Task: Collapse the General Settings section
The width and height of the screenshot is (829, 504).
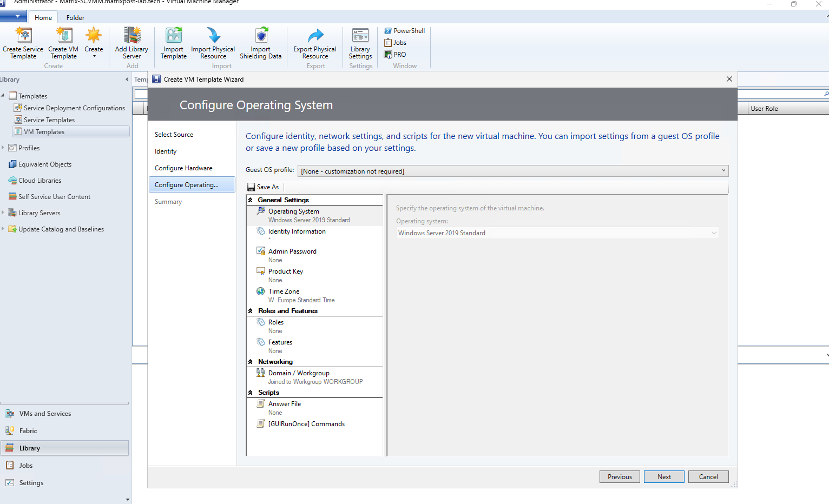Action: tap(251, 200)
